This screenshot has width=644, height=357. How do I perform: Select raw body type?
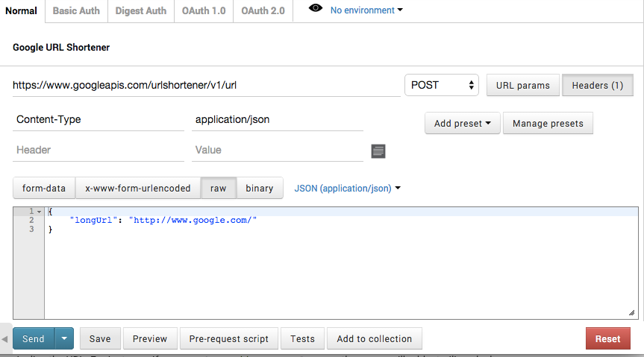(219, 188)
